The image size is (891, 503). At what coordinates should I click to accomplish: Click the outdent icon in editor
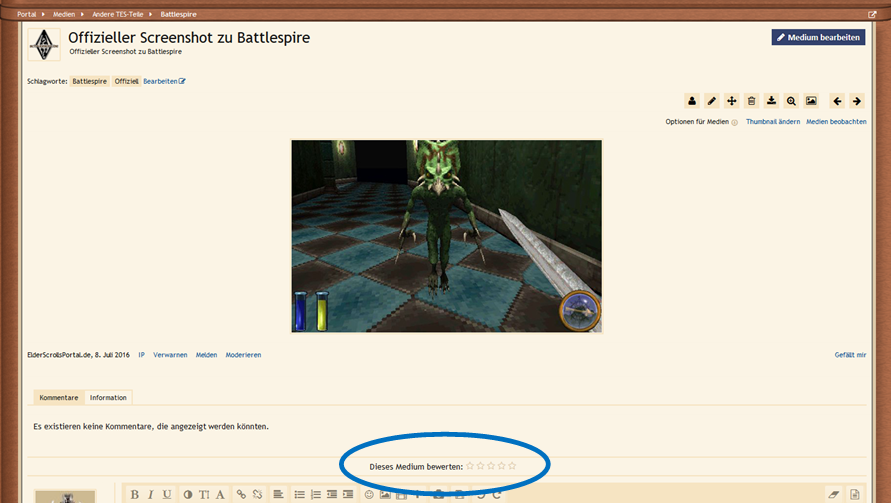tap(332, 494)
